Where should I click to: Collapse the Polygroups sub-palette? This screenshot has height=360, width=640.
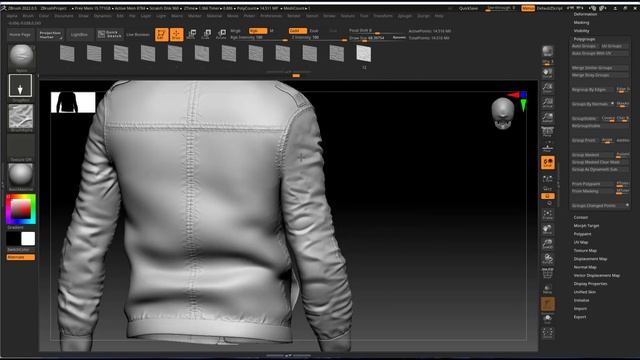pyautogui.click(x=584, y=39)
